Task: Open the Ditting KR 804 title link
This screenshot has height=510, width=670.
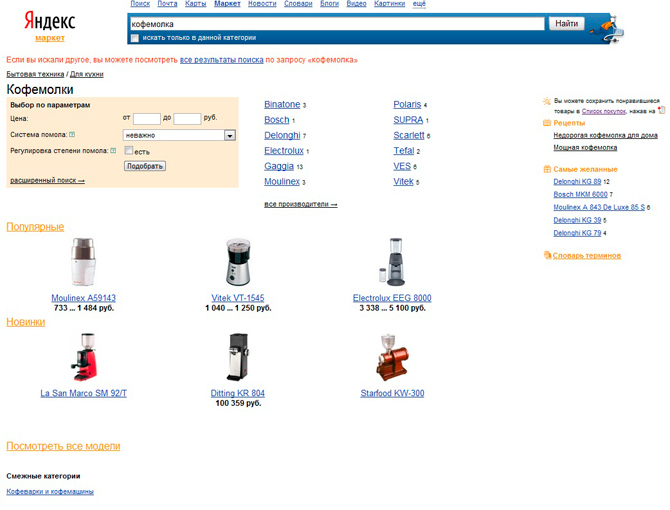Action: pyautogui.click(x=238, y=393)
